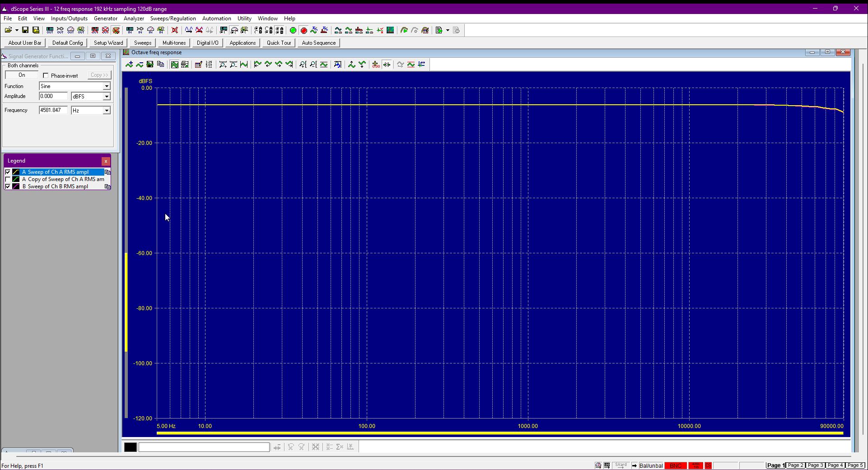The height and width of the screenshot is (470, 868).
Task: Open the Generator menu
Action: (x=106, y=19)
